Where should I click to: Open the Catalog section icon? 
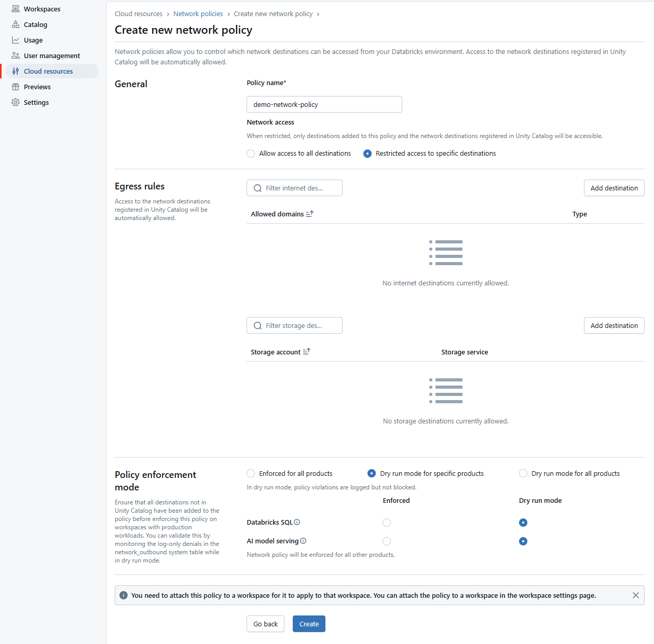(15, 24)
